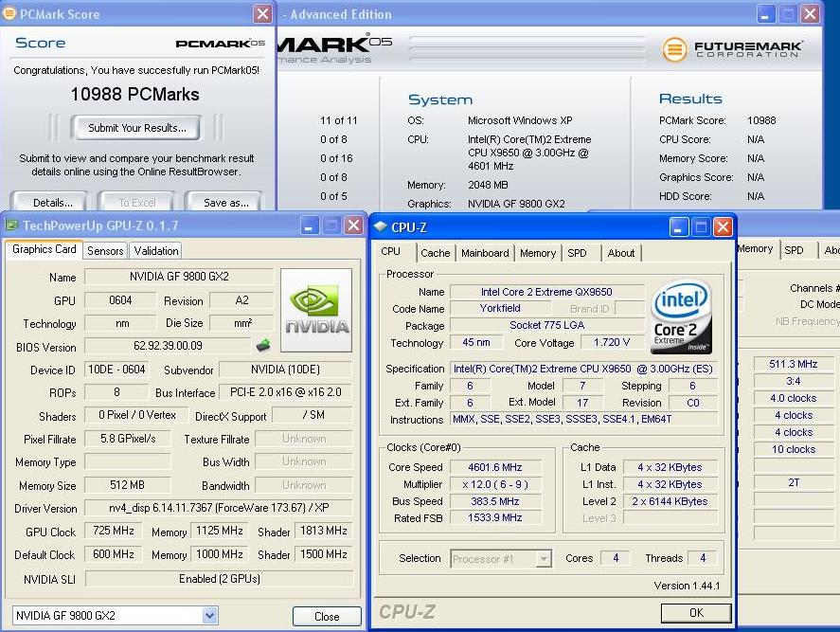The width and height of the screenshot is (840, 632).
Task: Click the To Excel button
Action: point(136,203)
